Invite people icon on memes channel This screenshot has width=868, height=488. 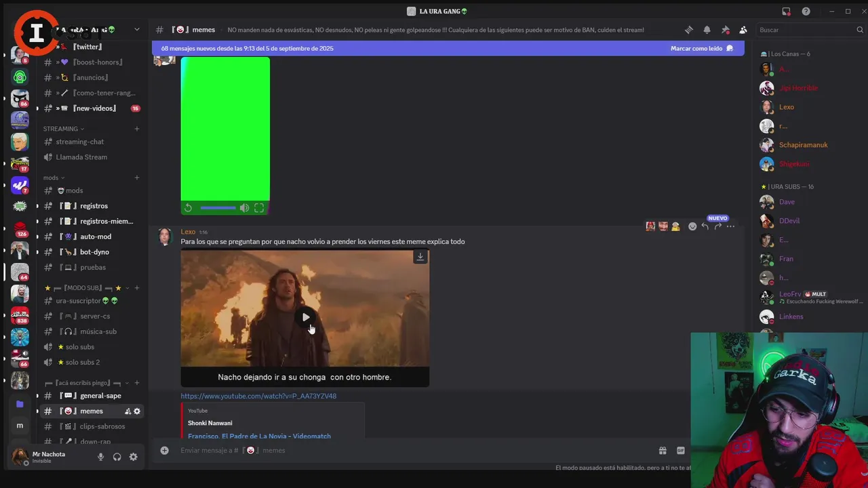coord(127,411)
